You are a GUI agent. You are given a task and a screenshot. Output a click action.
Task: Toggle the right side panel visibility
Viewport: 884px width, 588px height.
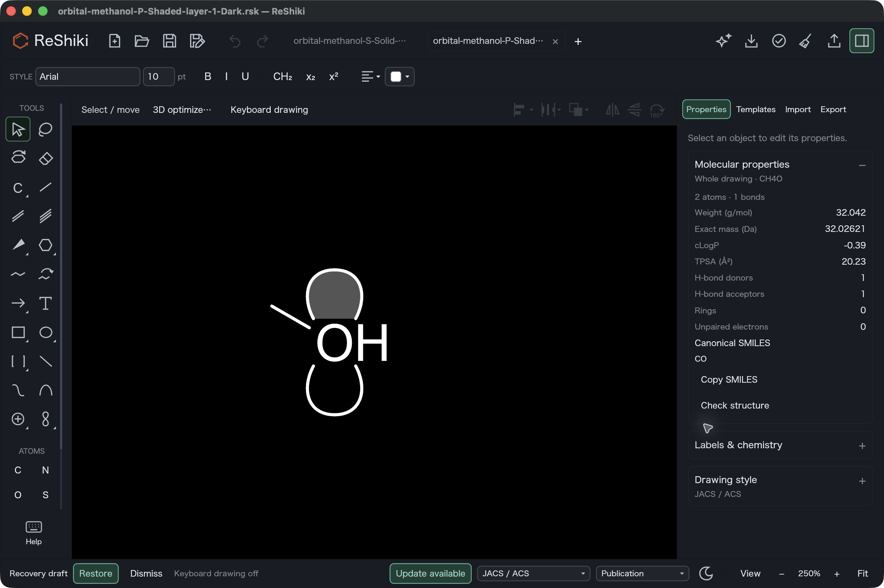pos(862,41)
